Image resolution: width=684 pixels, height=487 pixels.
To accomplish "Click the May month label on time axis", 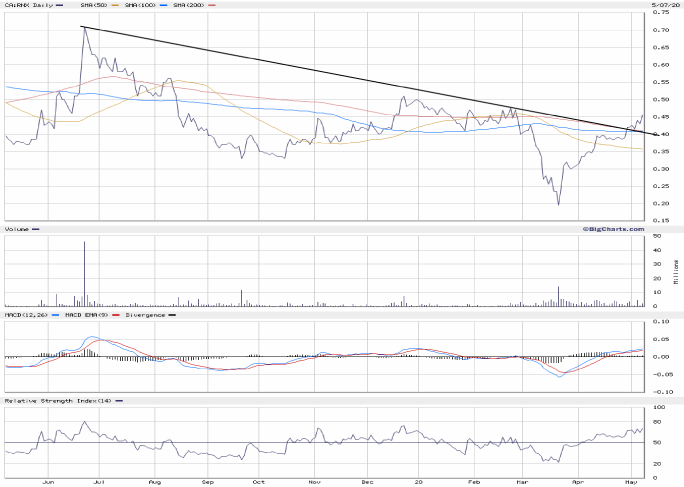I will [x=632, y=482].
